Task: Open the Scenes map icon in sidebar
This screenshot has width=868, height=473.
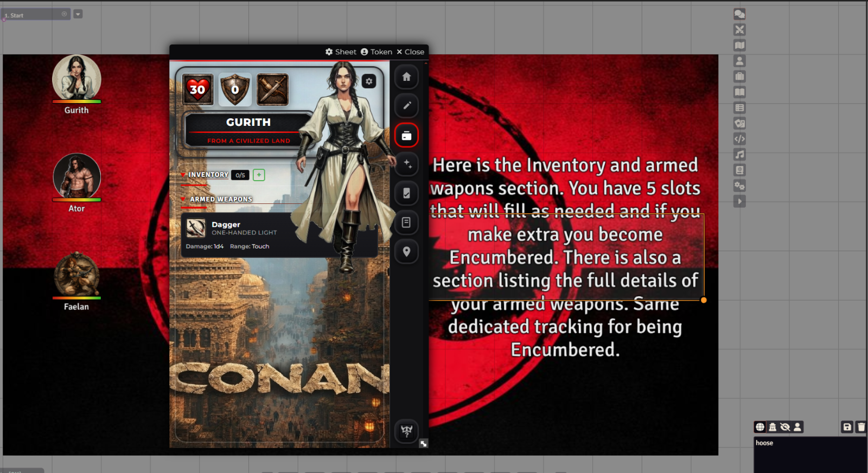Action: tap(739, 46)
